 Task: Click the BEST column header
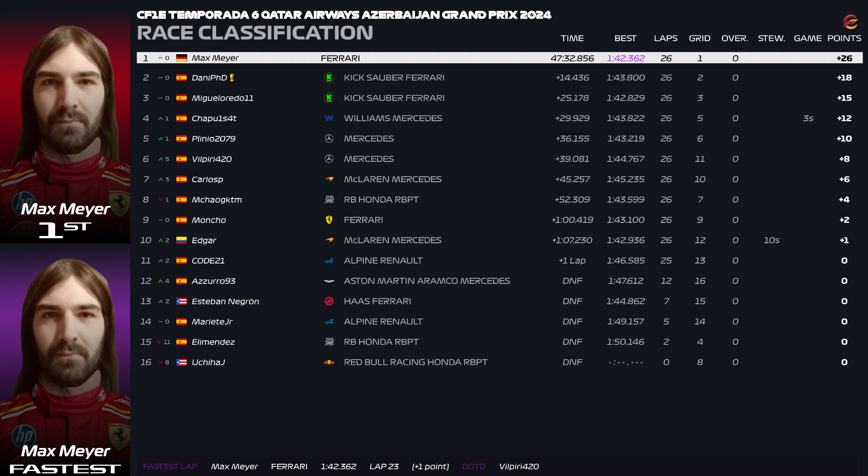tap(625, 38)
